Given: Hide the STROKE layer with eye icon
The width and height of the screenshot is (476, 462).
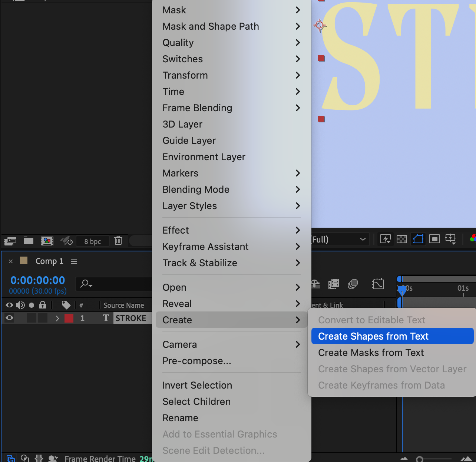Looking at the screenshot, I should (x=10, y=318).
